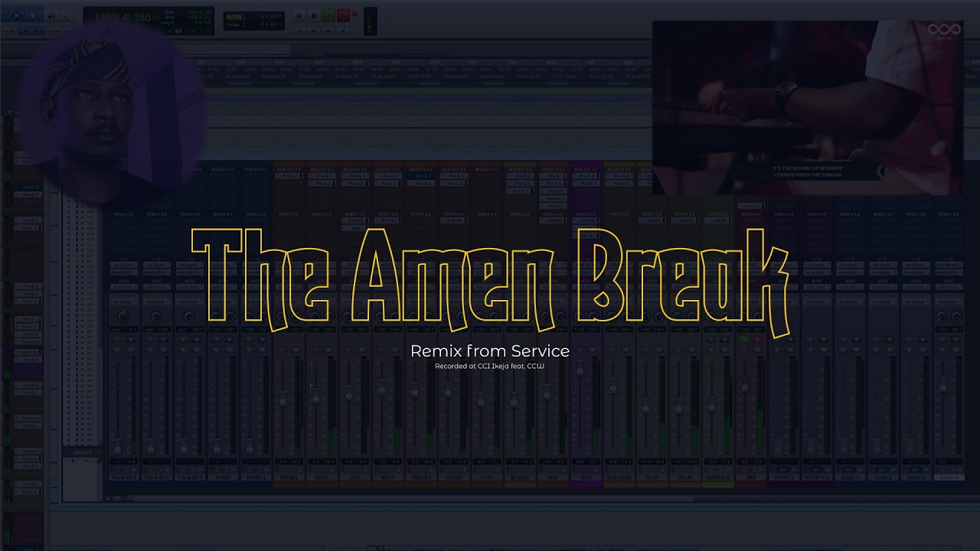Click the video thumbnail of the keyboard player
This screenshot has width=980, height=551.
coord(808,107)
